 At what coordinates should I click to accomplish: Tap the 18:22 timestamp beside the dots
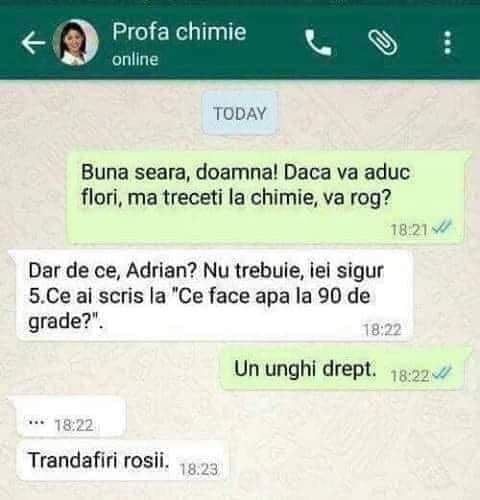click(74, 425)
